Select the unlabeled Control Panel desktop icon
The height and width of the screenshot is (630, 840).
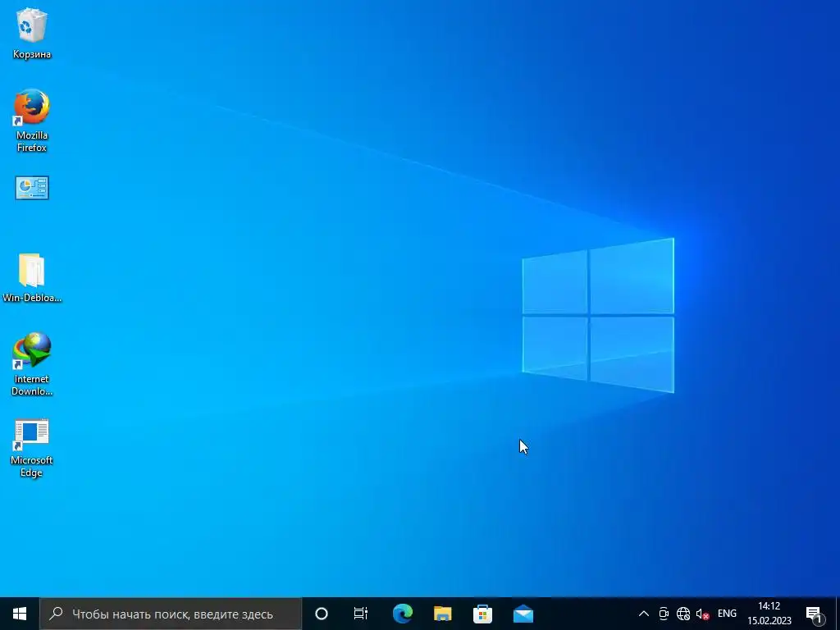click(32, 188)
